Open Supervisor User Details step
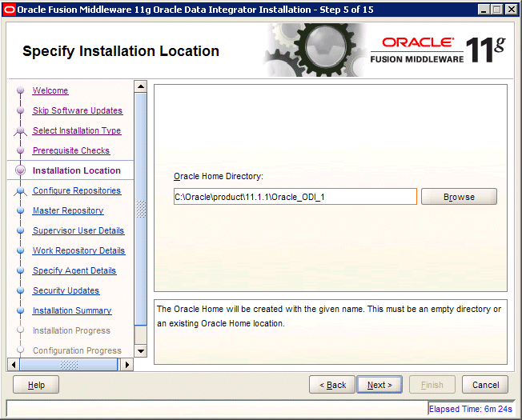The image size is (522, 420). [x=78, y=230]
